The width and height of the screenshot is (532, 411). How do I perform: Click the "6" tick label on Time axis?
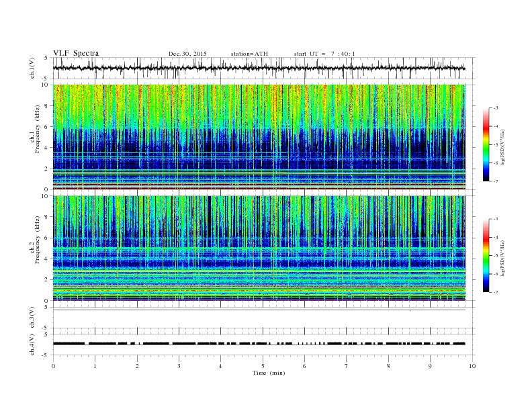coord(304,366)
